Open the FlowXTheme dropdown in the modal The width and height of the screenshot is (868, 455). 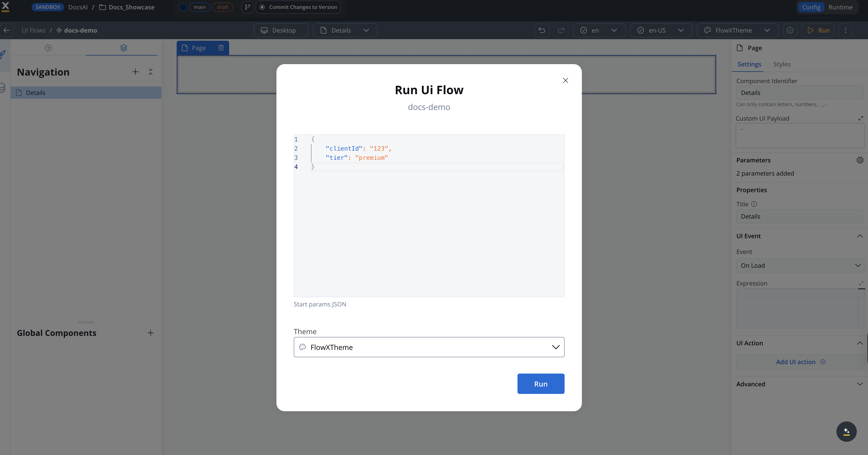(x=556, y=347)
